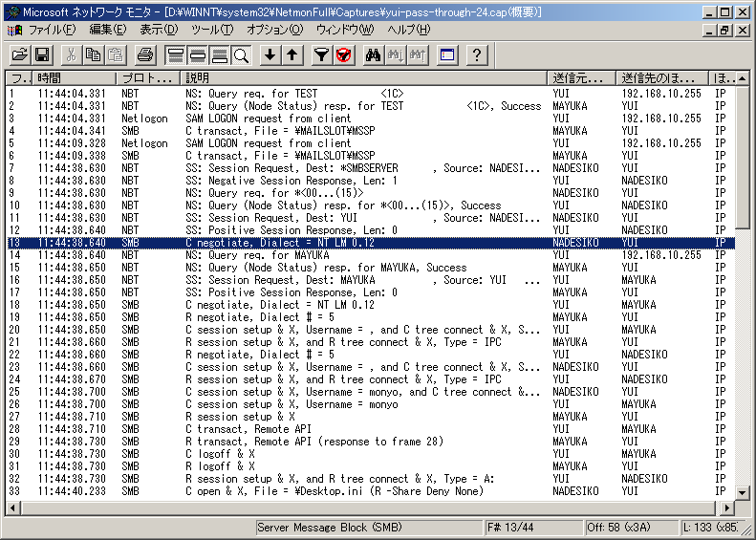Click the Print toolbar icon
This screenshot has height=540, width=756.
point(145,55)
